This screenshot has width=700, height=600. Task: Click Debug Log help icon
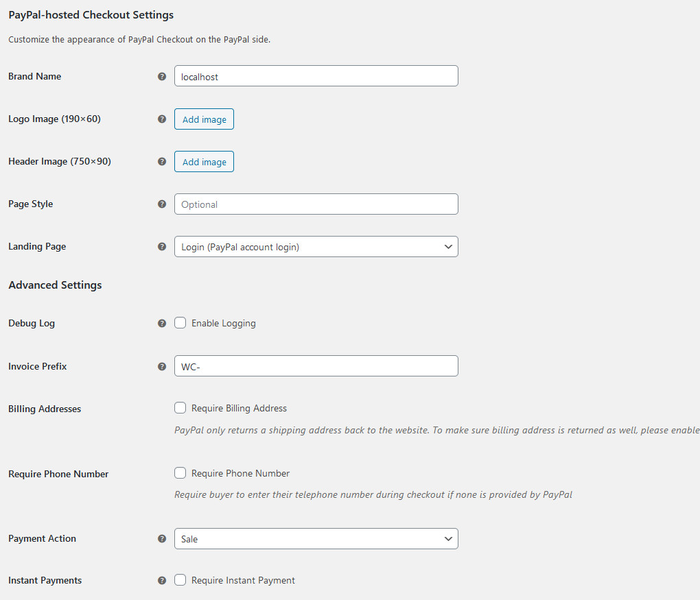click(162, 323)
